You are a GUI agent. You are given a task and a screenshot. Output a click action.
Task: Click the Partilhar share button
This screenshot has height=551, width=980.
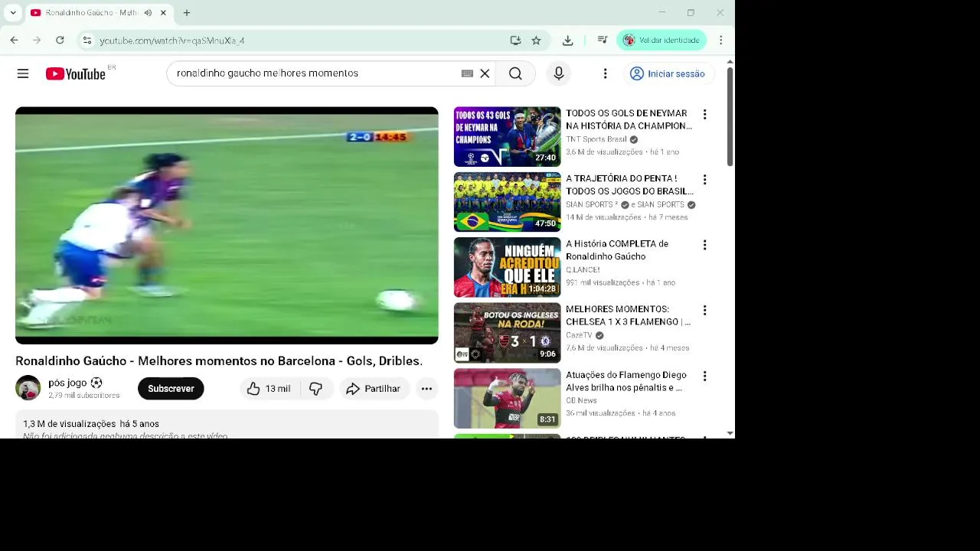click(374, 389)
